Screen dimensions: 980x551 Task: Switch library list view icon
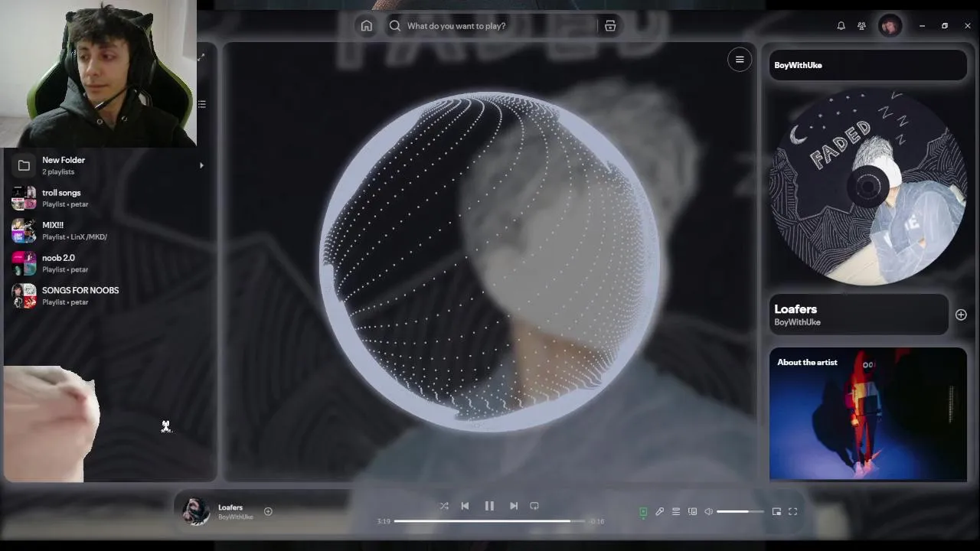tap(201, 104)
